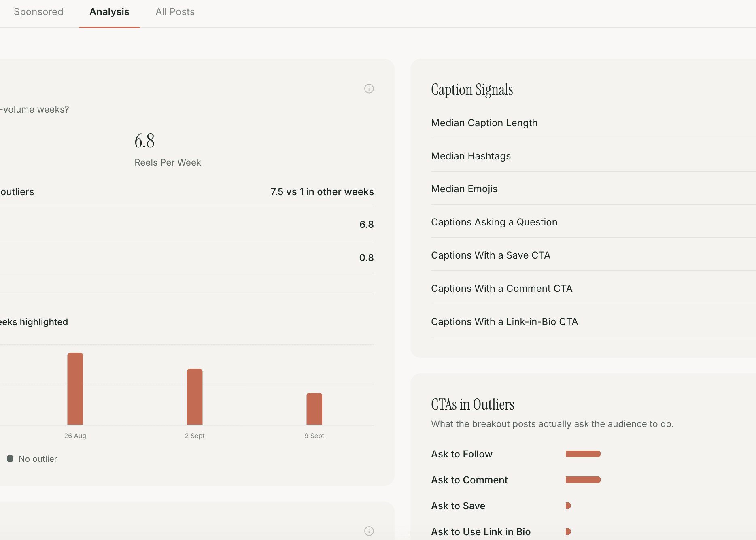
Task: Click the Ask to Comment bar
Action: (x=583, y=480)
